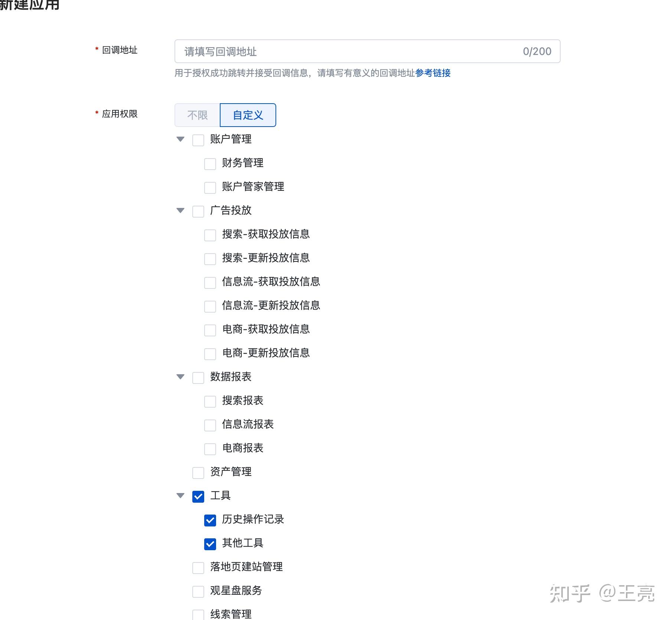Viewport: 672px width, 620px height.
Task: Check the 落地页建站管理 checkbox
Action: [x=198, y=568]
